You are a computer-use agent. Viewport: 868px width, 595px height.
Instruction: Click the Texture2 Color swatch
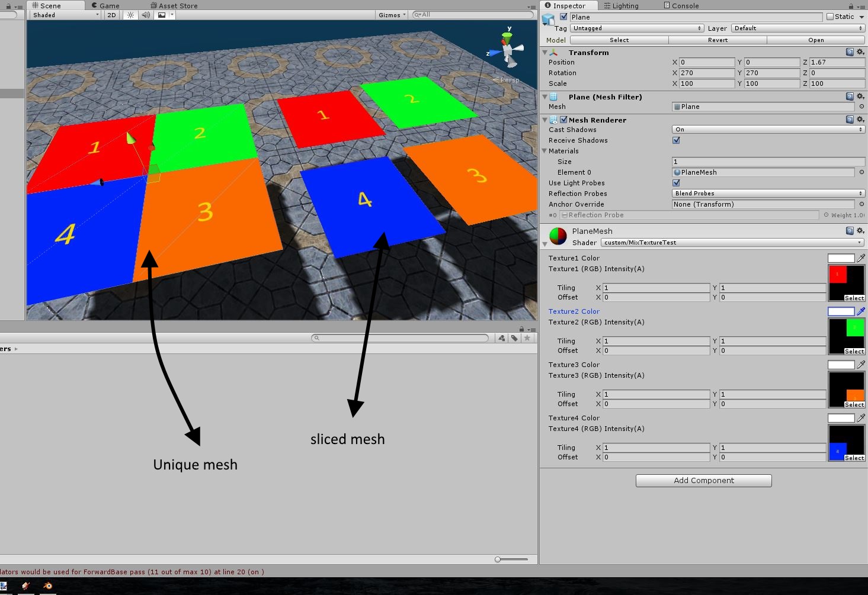[841, 311]
